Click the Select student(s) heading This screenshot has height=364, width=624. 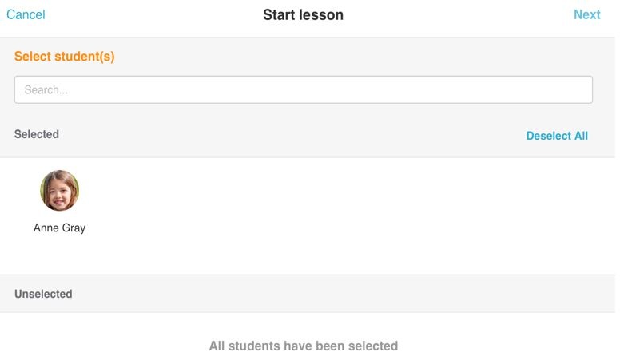point(65,57)
